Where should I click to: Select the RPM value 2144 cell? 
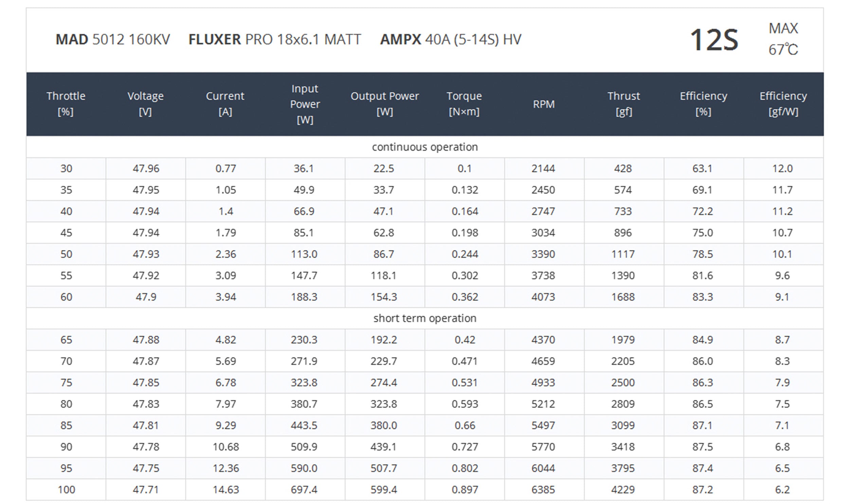click(543, 168)
